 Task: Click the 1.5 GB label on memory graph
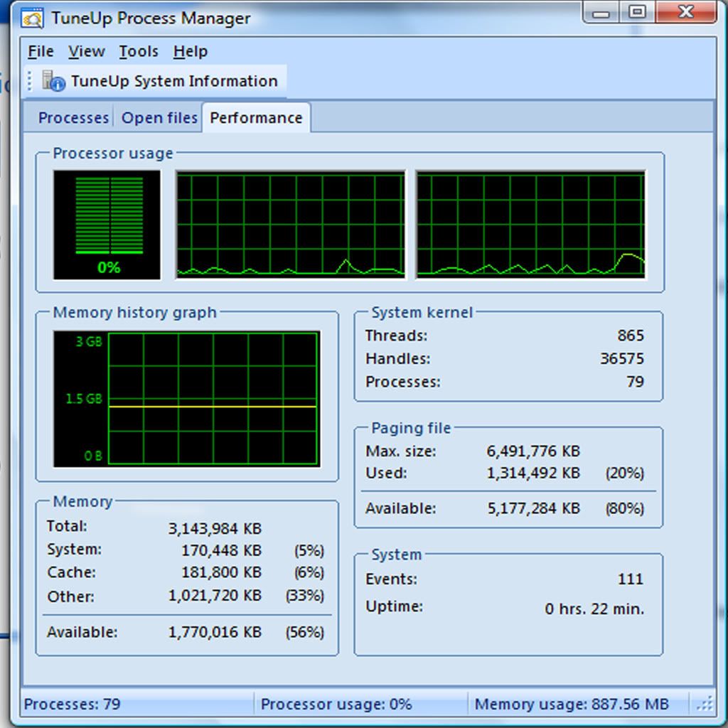tap(84, 399)
